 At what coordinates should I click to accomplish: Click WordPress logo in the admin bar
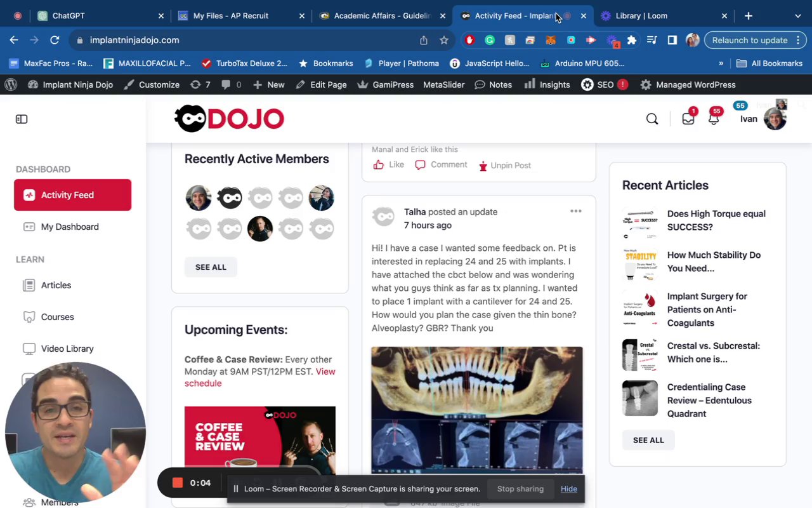10,84
